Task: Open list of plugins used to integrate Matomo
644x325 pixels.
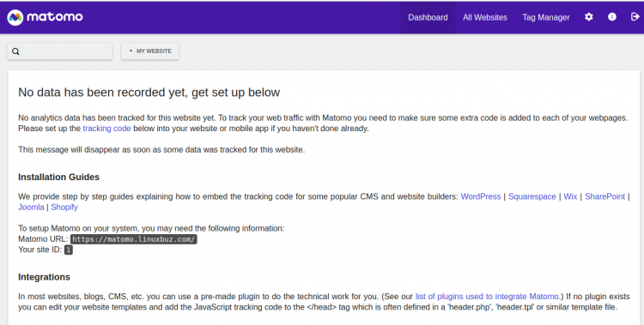Action: 487,297
